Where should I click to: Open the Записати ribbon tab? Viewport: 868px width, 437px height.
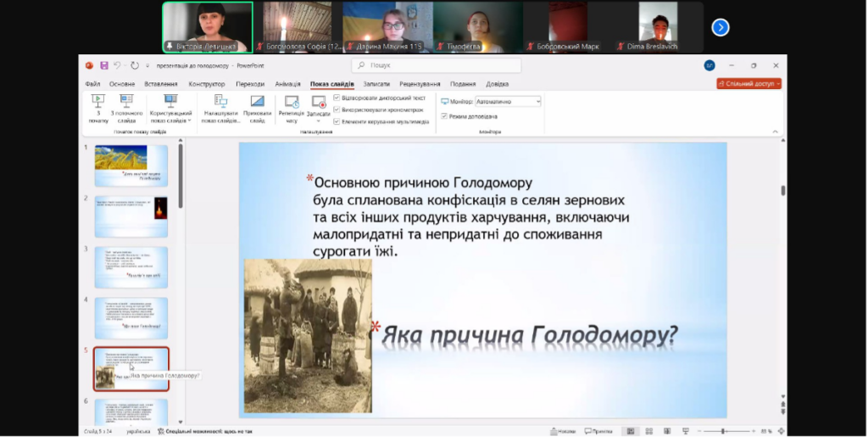376,84
